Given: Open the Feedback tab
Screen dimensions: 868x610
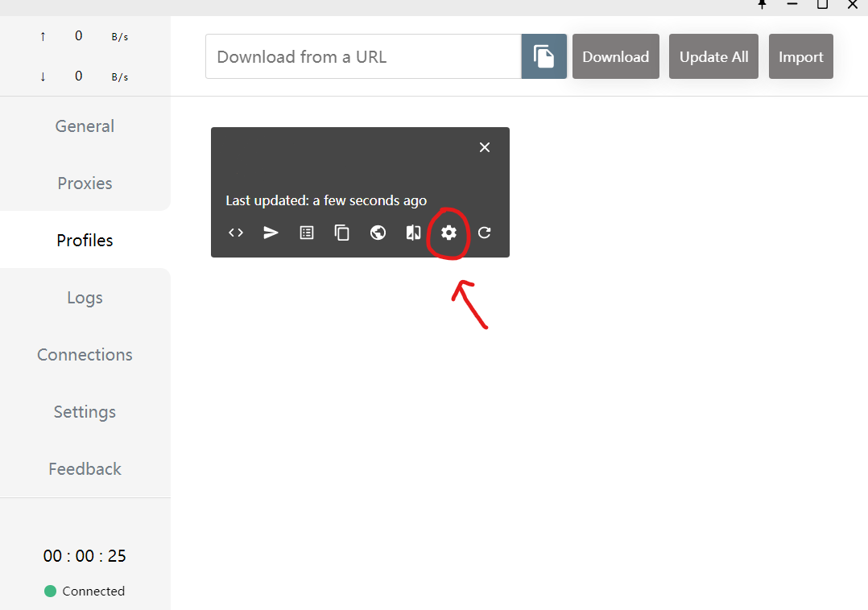Looking at the screenshot, I should (85, 469).
